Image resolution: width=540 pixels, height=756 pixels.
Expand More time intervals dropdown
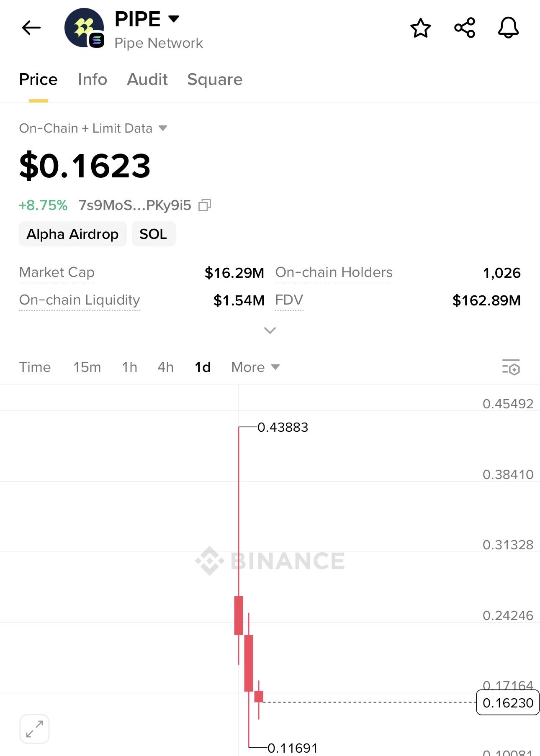[x=255, y=367]
